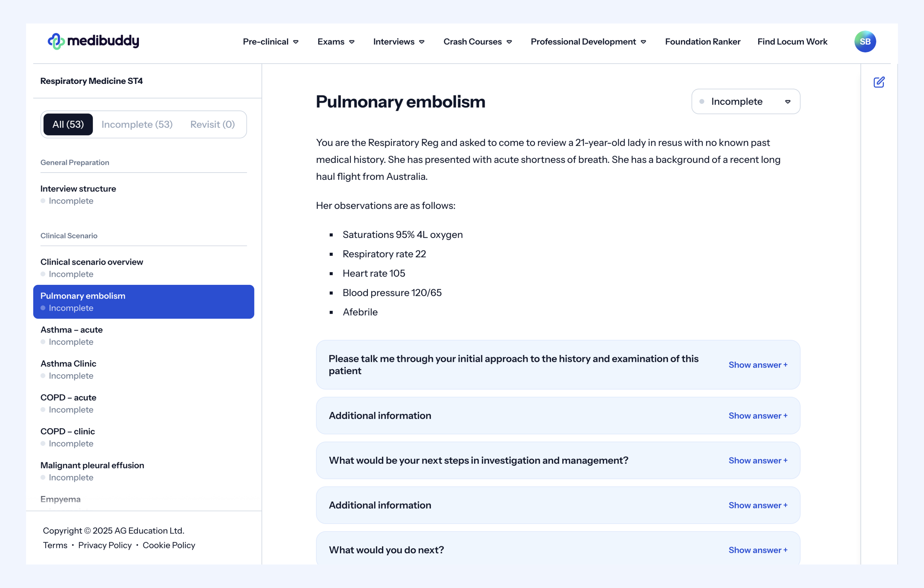Click the Professional Development chevron icon
Screen dimensions: 924x588
pyautogui.click(x=644, y=42)
